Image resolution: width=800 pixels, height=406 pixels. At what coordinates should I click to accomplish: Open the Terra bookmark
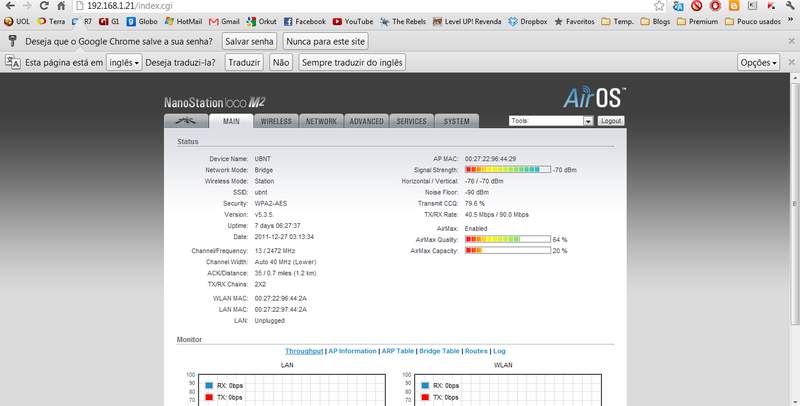coord(51,21)
